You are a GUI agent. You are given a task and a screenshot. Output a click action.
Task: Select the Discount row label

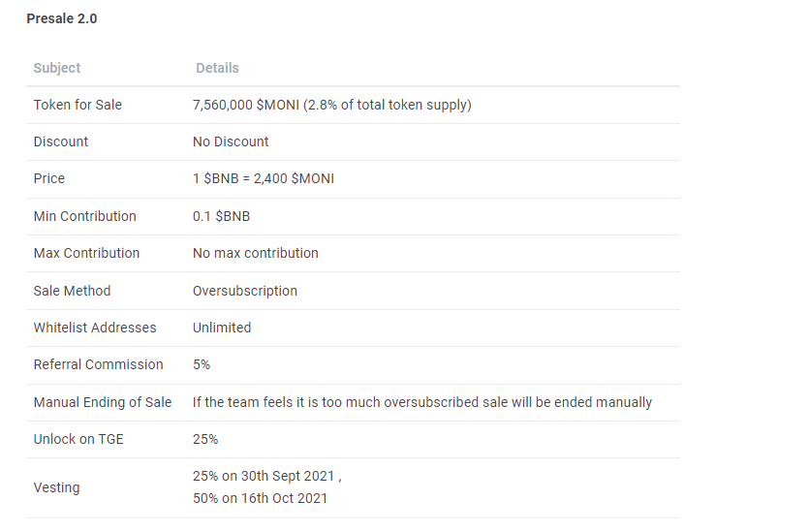click(61, 141)
